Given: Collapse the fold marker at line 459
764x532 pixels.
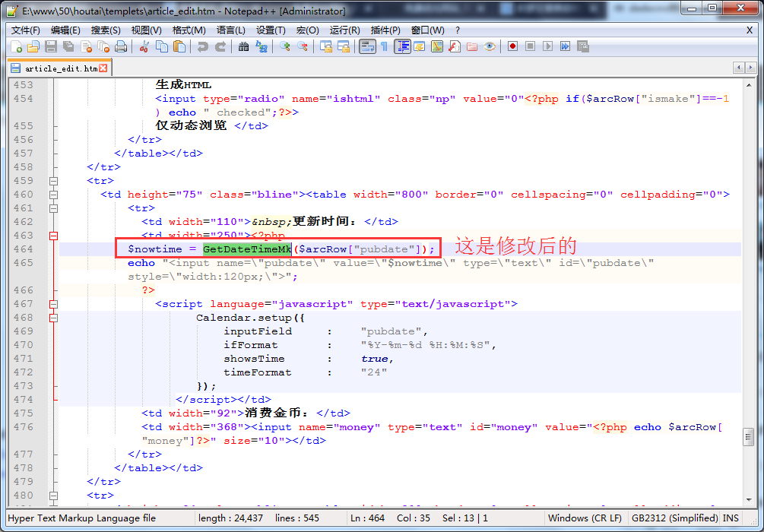Looking at the screenshot, I should tap(53, 181).
